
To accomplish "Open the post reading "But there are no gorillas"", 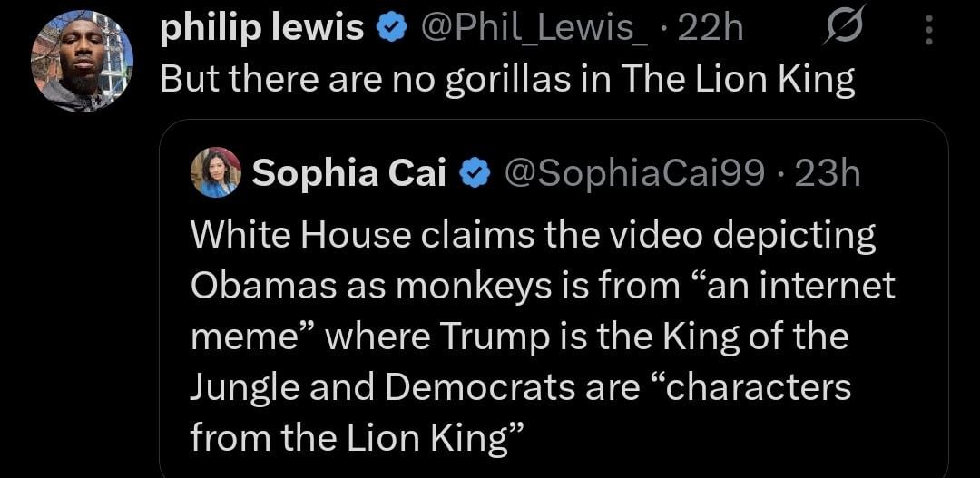I will tap(508, 80).
